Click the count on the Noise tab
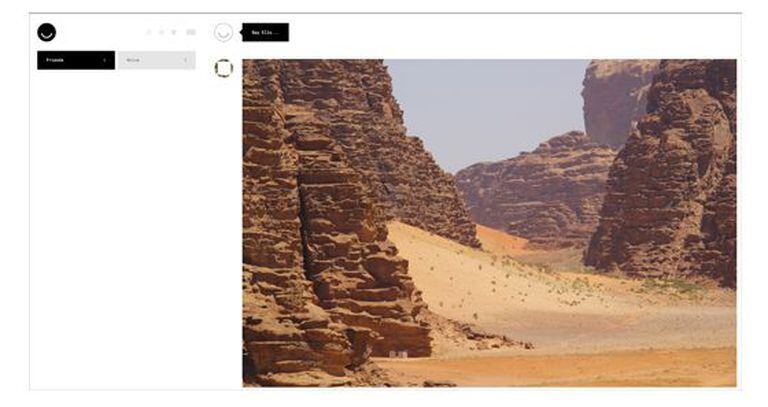 [x=185, y=60]
